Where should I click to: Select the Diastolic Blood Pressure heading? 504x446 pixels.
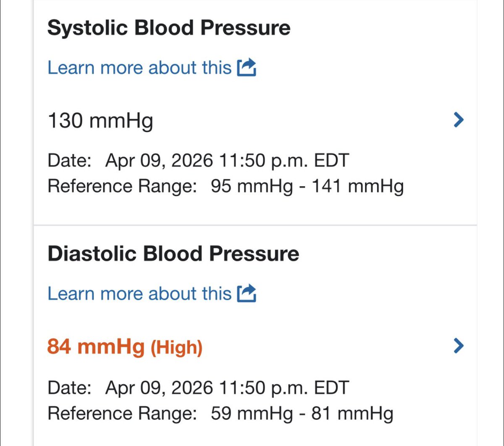click(173, 254)
